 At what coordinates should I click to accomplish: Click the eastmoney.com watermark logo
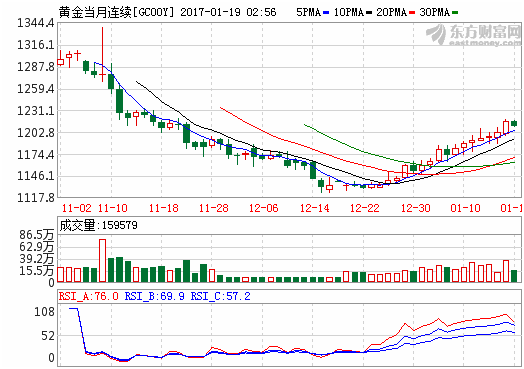[x=474, y=35]
